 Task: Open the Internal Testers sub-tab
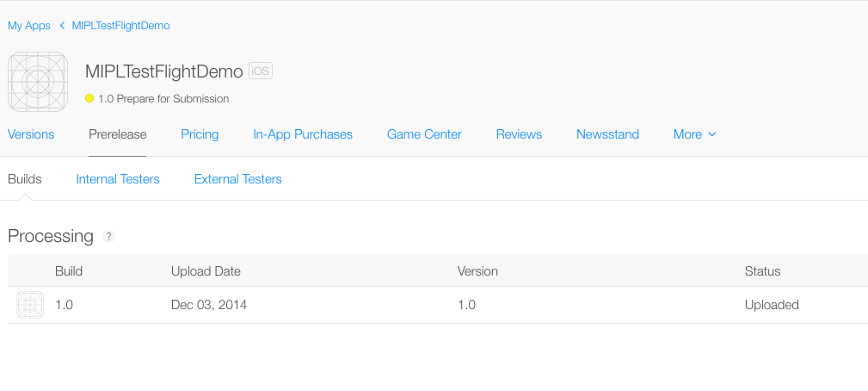tap(118, 179)
